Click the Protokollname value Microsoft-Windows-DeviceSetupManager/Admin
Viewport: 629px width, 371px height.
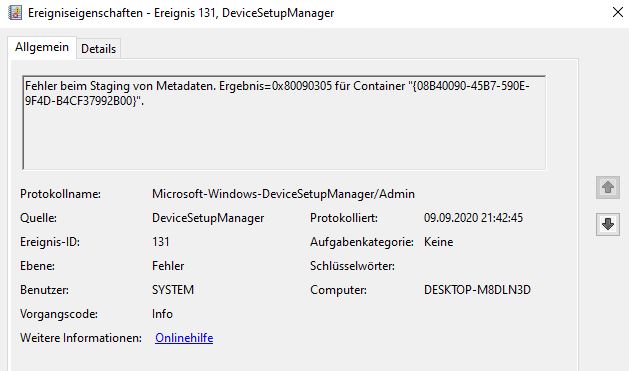283,194
